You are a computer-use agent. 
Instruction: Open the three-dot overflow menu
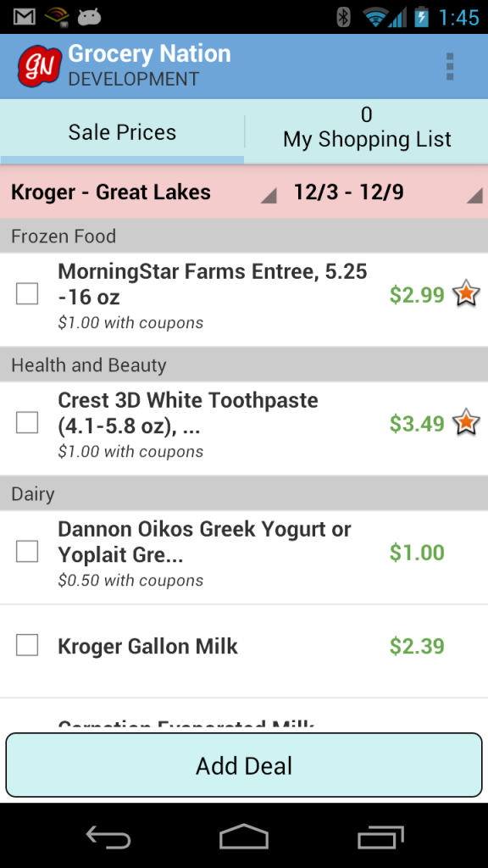click(x=450, y=66)
